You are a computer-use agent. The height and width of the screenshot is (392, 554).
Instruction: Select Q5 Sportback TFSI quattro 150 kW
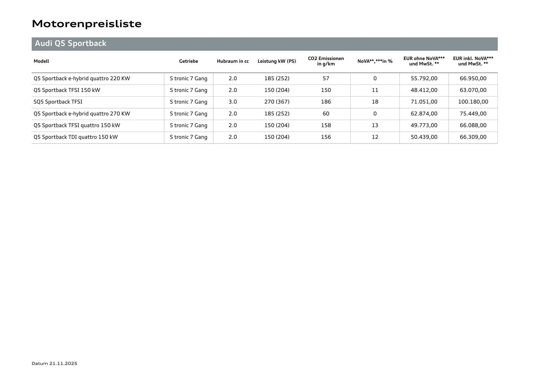coord(77,125)
